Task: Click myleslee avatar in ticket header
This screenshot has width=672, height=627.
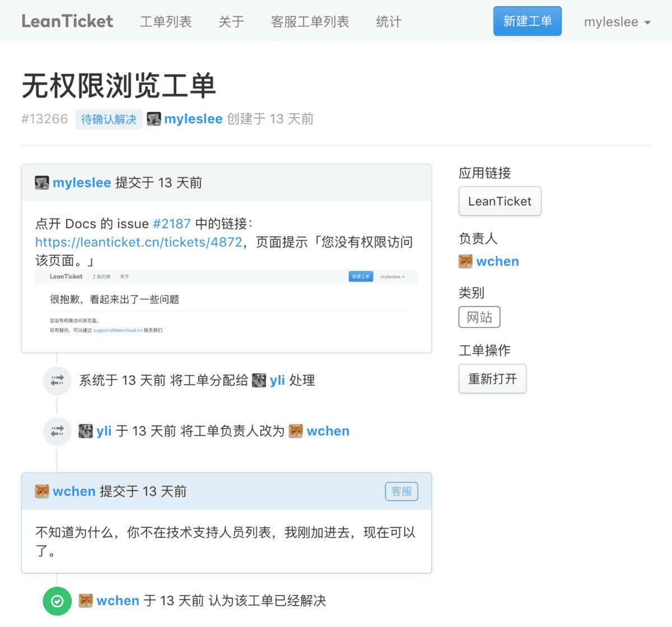Action: pyautogui.click(x=154, y=119)
